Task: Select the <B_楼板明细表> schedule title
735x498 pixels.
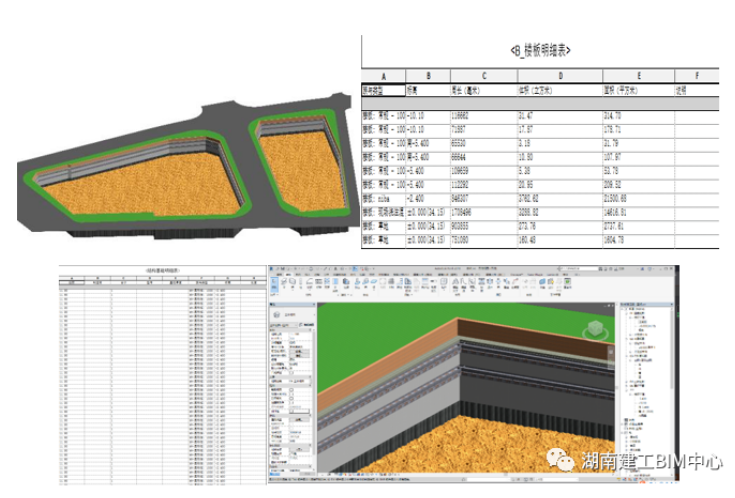Action: [540, 51]
